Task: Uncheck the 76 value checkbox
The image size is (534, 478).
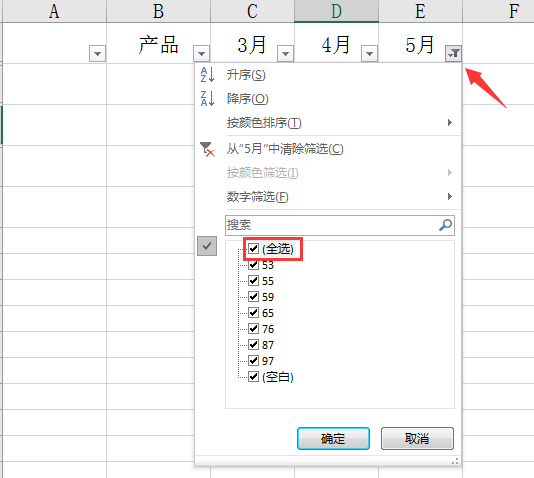Action: [253, 329]
